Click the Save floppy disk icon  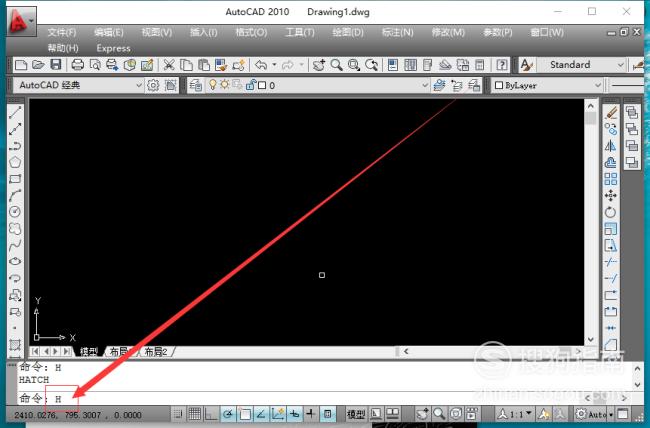(x=56, y=65)
